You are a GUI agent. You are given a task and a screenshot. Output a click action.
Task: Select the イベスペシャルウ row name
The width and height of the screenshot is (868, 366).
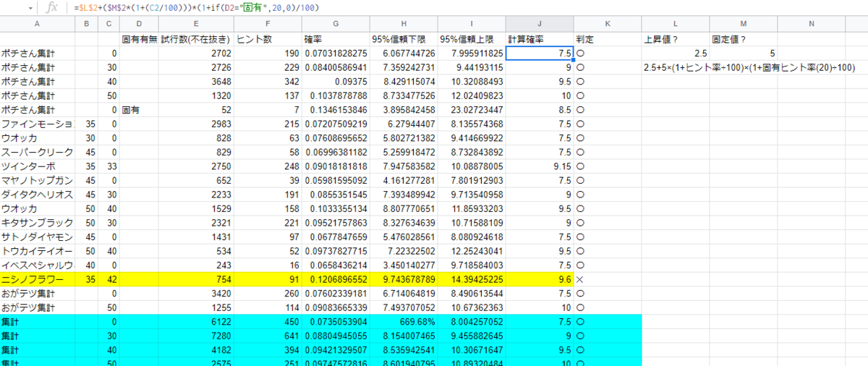click(x=37, y=265)
